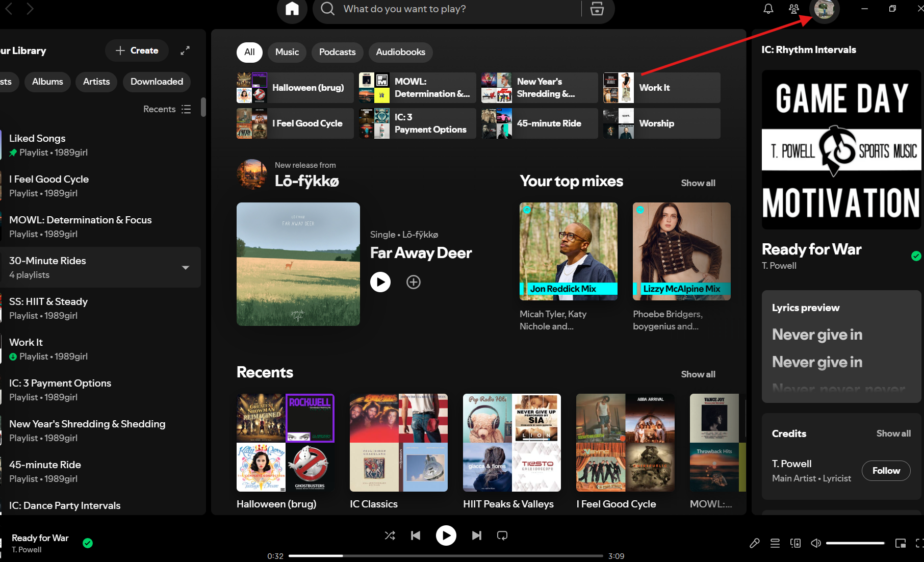Select the Music filter chip
Image resolution: width=924 pixels, height=562 pixels.
287,52
